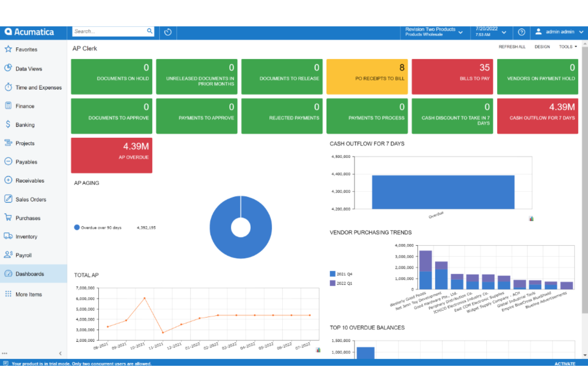The width and height of the screenshot is (588, 392).
Task: Click the business date clock icon beside search
Action: click(168, 32)
